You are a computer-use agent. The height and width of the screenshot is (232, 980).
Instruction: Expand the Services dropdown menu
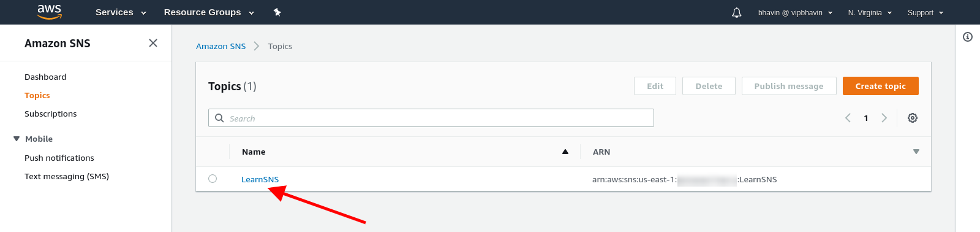[x=121, y=12]
